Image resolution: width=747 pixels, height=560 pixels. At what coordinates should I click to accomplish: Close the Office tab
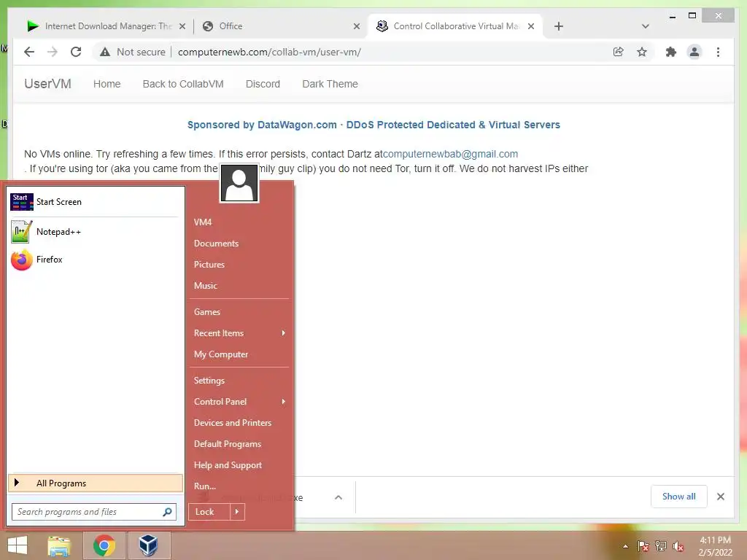click(x=356, y=27)
